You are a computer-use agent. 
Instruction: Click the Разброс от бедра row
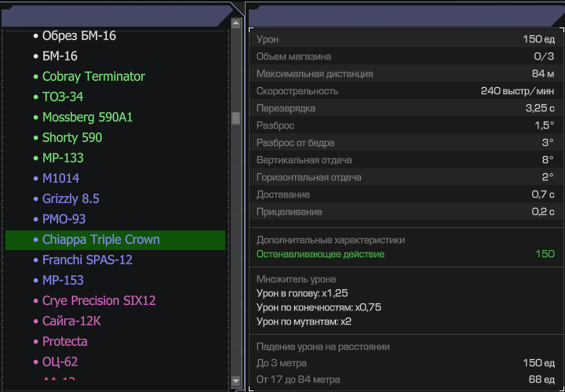[x=406, y=143]
